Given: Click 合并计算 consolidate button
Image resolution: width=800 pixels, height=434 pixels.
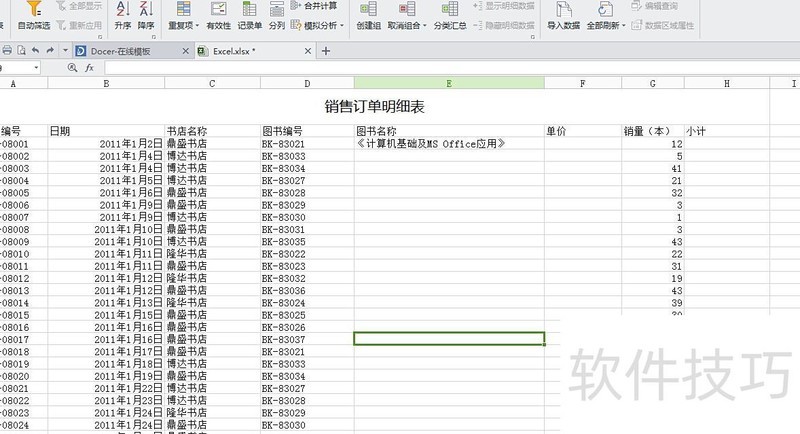Looking at the screenshot, I should (x=315, y=6).
